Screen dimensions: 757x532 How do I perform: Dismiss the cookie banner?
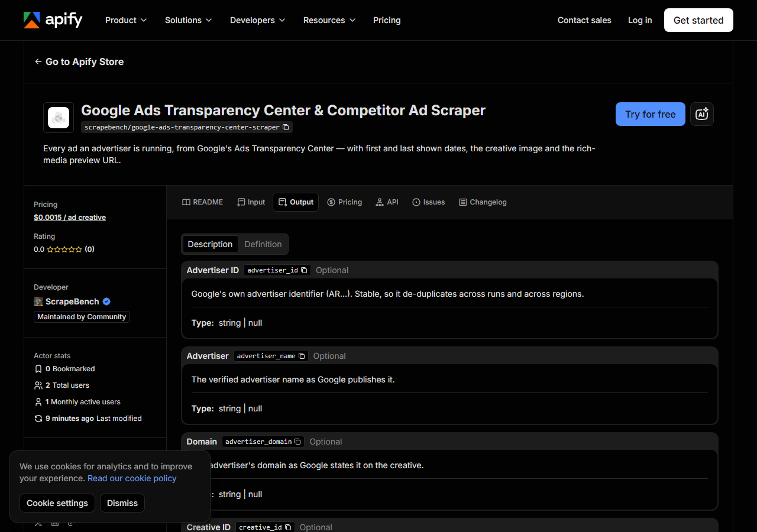[x=122, y=503]
